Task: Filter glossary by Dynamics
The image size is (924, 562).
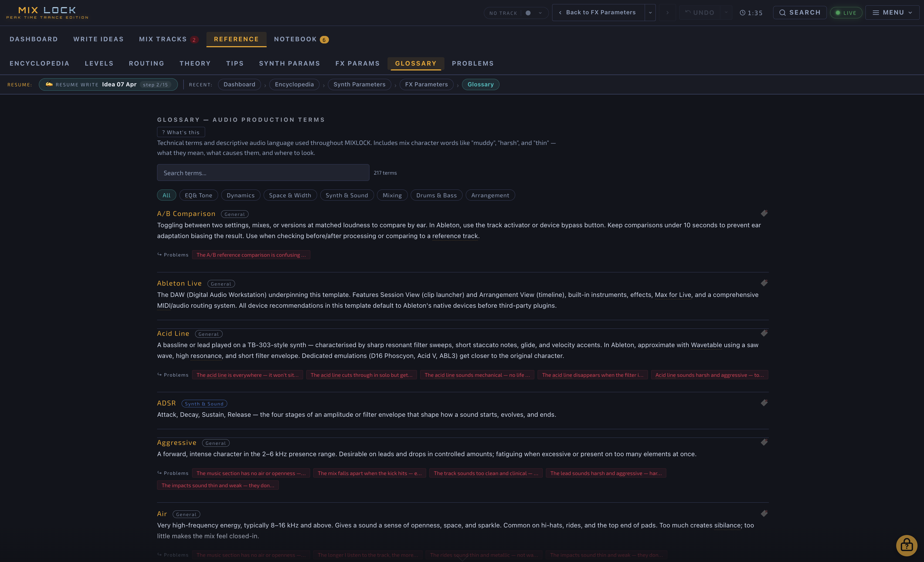Action: (x=241, y=195)
